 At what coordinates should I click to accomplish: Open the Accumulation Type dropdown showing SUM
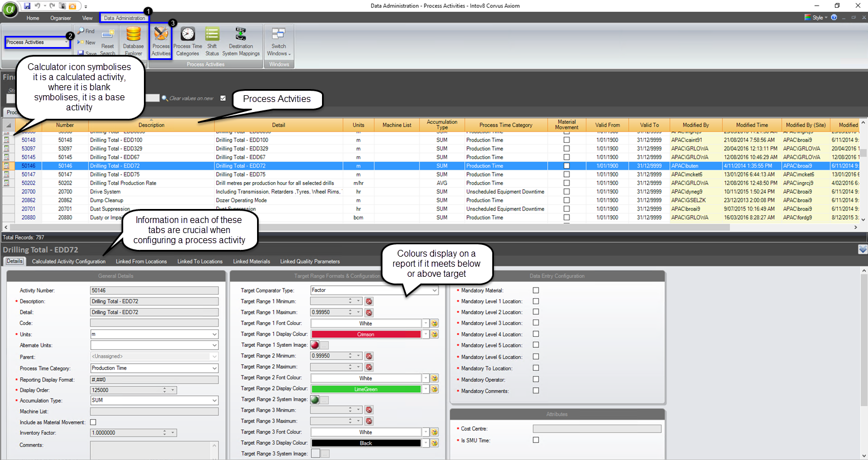click(x=214, y=401)
